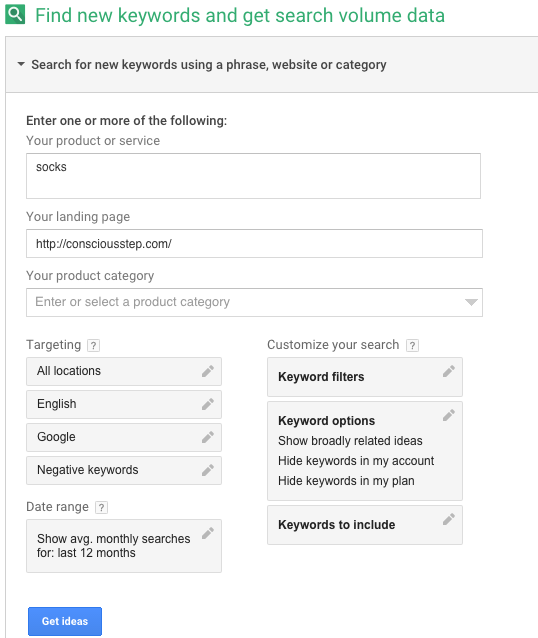Click the pencil icon next to Google
This screenshot has height=638, width=538.
(x=208, y=437)
